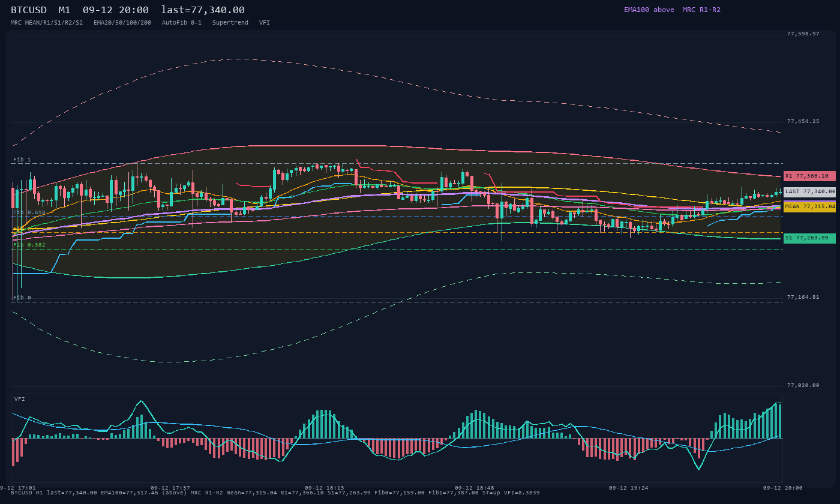Click the Supertrend legend entry
Image resolution: width=840 pixels, height=504 pixels.
coord(230,22)
